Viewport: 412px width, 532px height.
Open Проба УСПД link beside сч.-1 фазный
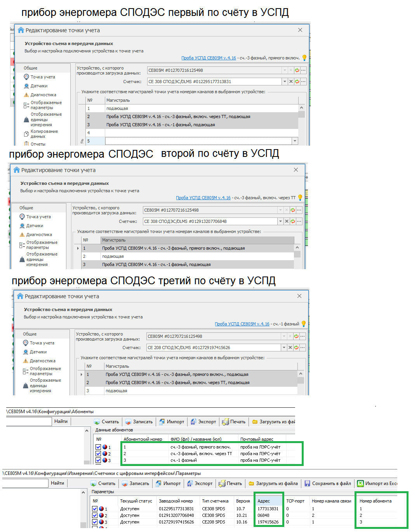coord(242,324)
